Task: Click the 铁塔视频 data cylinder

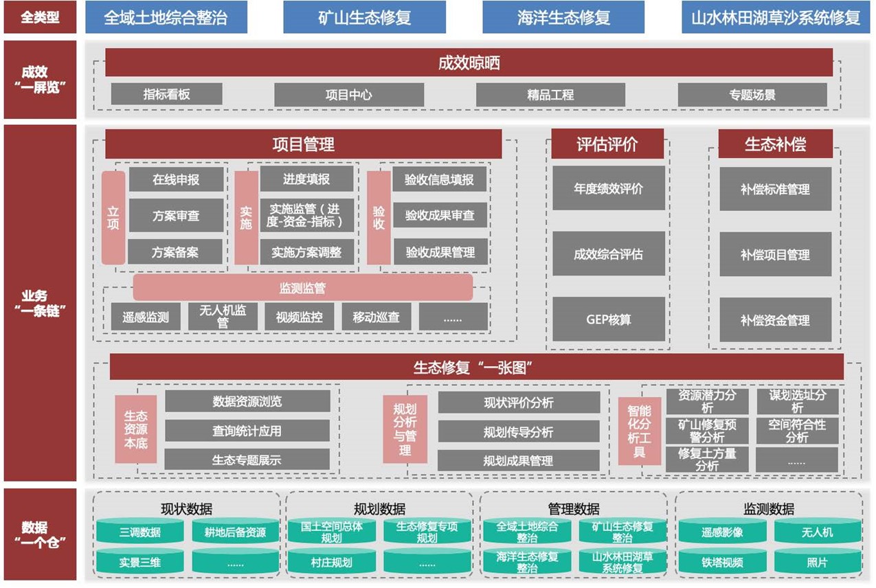Action: [722, 562]
